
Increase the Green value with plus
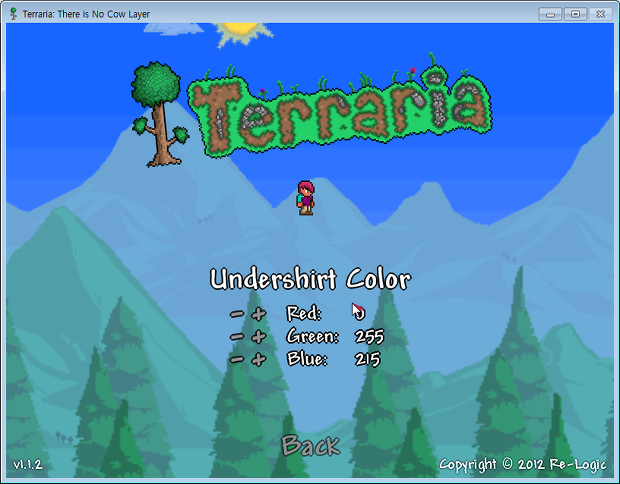[x=259, y=337]
